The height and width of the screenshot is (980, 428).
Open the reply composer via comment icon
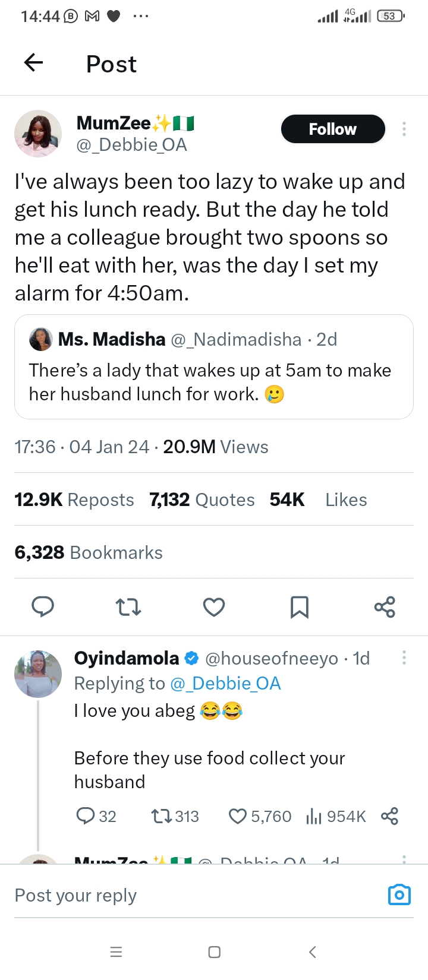pyautogui.click(x=42, y=607)
